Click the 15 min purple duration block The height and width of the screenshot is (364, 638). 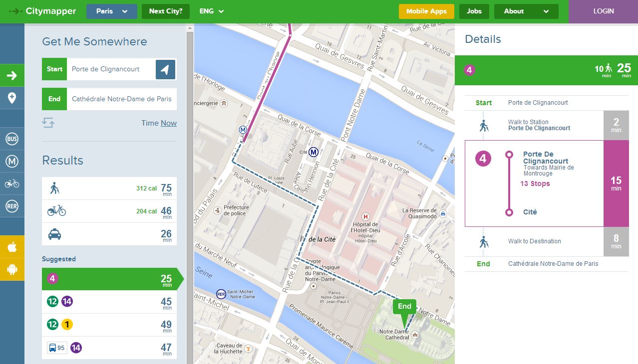616,183
